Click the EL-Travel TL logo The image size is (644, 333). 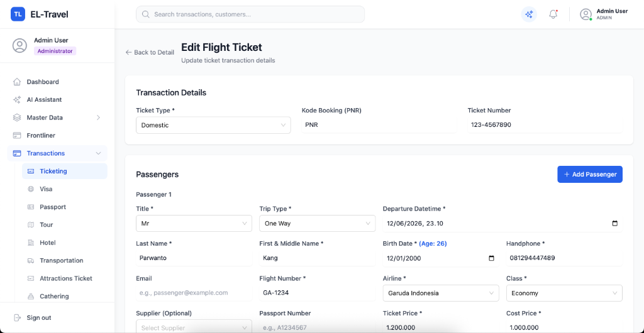pos(18,14)
